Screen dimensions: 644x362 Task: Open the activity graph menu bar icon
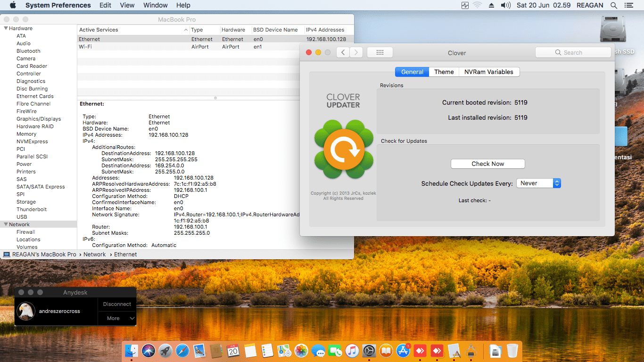point(465,5)
